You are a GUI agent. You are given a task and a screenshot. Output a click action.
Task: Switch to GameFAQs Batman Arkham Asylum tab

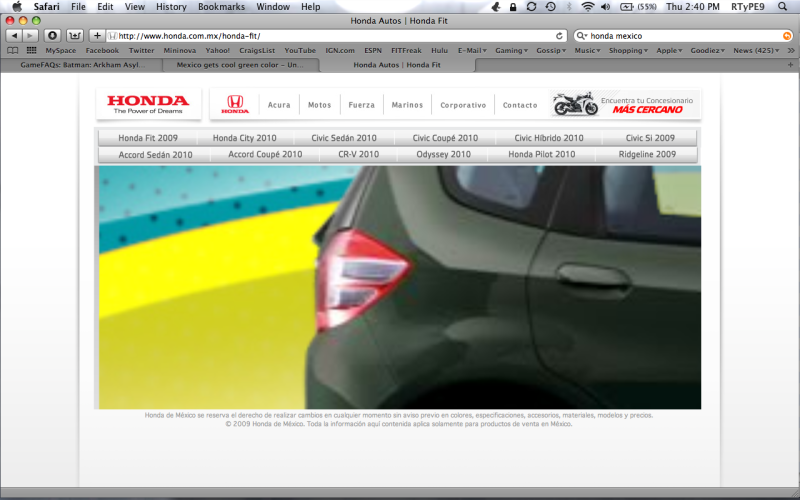pos(83,65)
